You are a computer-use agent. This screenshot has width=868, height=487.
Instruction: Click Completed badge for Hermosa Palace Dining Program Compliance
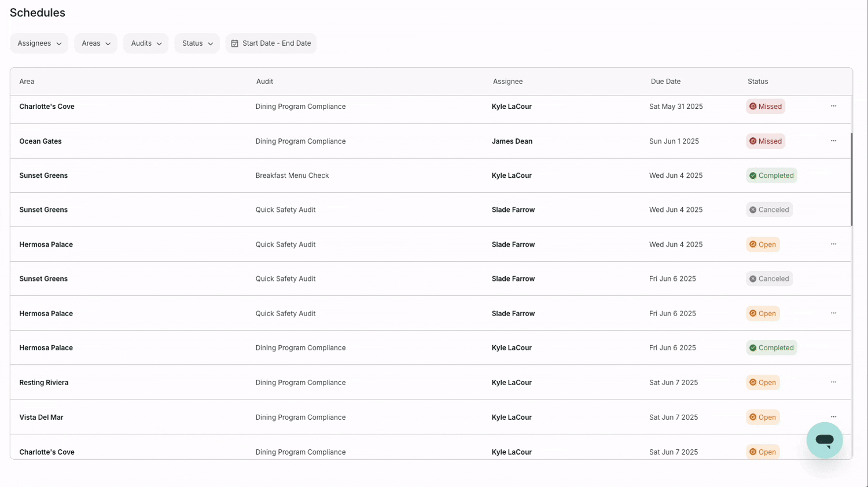click(771, 347)
